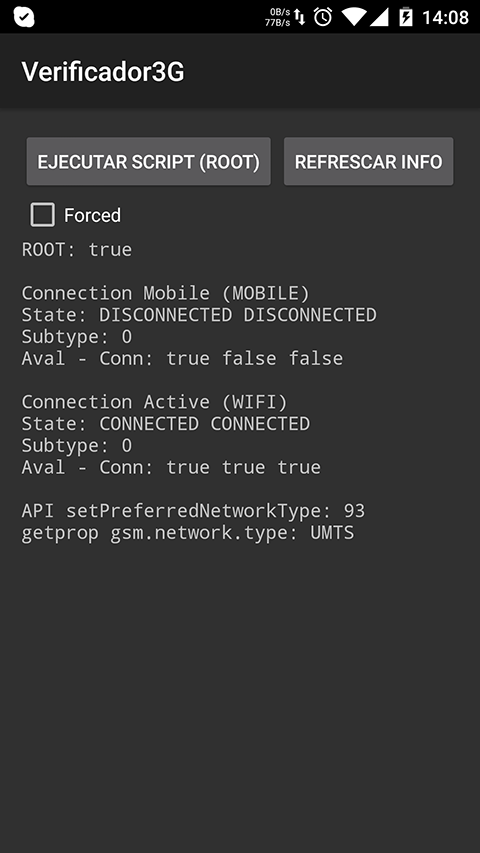Screen dimensions: 480x853
Task: Tap the Ejecutar Script (Root) button
Action: [x=149, y=162]
